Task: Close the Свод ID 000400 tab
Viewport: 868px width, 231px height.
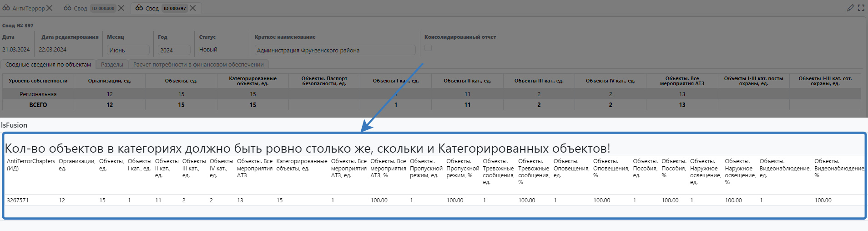Action: [121, 8]
